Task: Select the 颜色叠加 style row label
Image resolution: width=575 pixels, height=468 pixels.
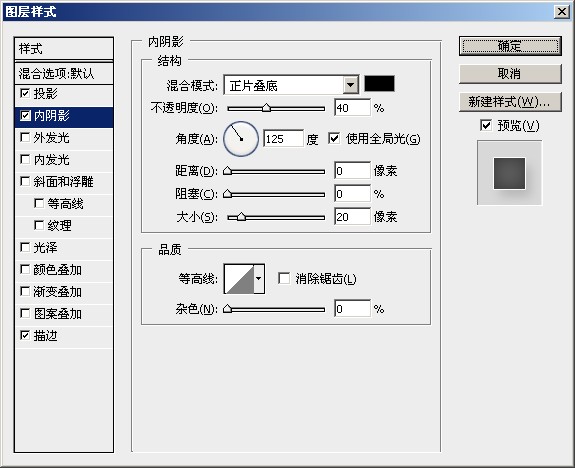Action: [58, 270]
